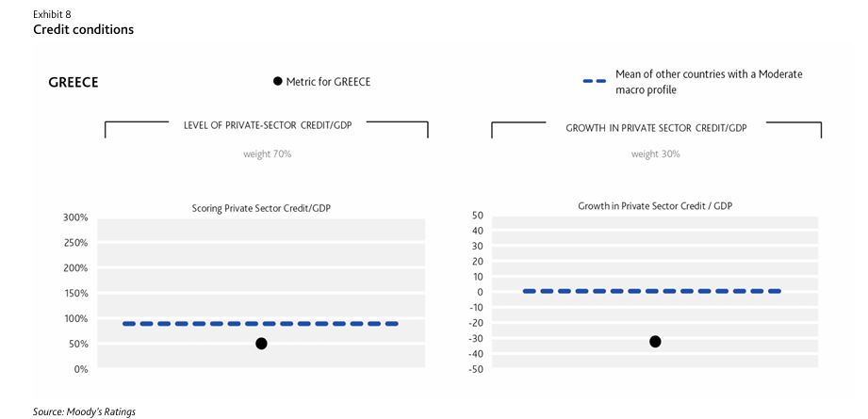
Task: Select Greece's data point in the growth chart
Action: coord(655,341)
